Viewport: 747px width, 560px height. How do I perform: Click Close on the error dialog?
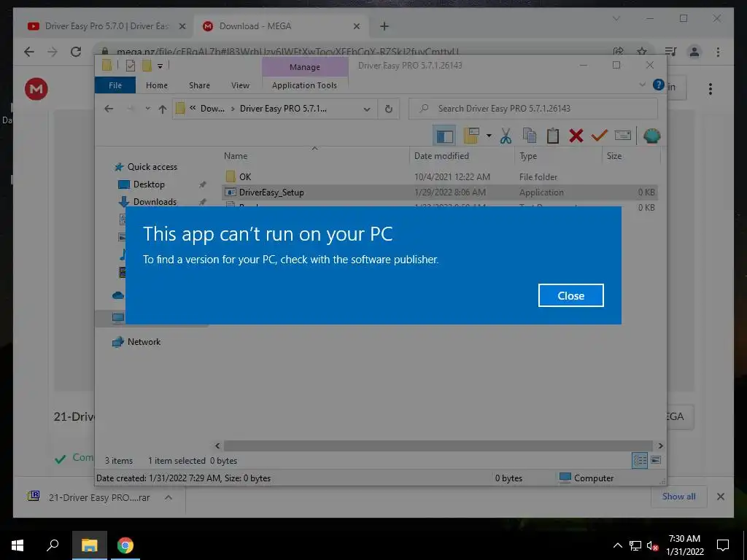click(x=570, y=296)
